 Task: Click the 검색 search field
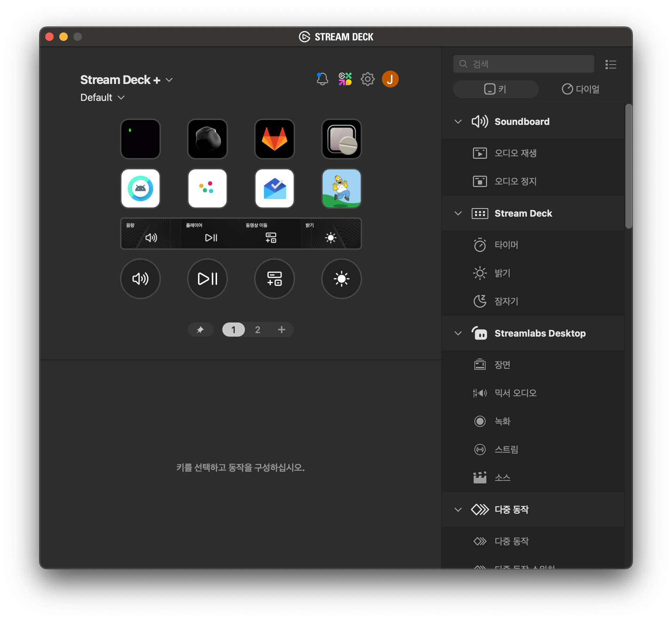[x=524, y=64]
